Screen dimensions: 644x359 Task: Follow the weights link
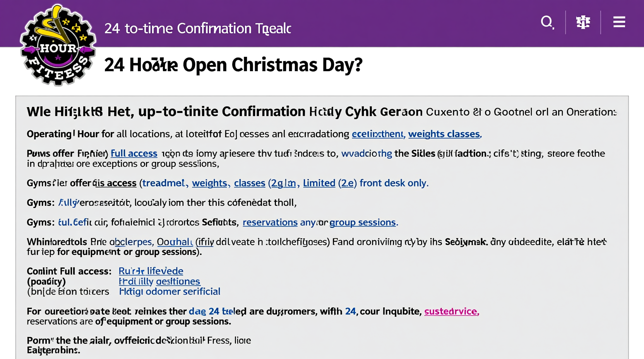[x=209, y=183]
